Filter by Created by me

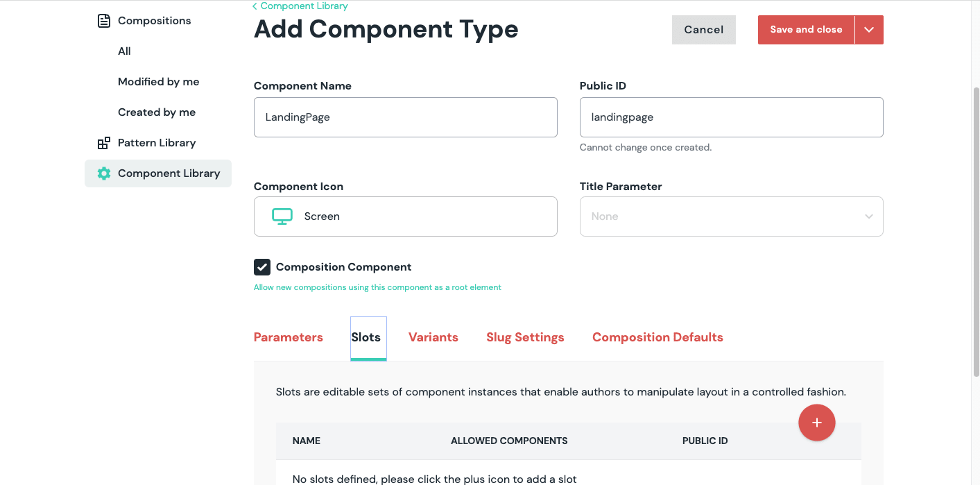(x=157, y=112)
